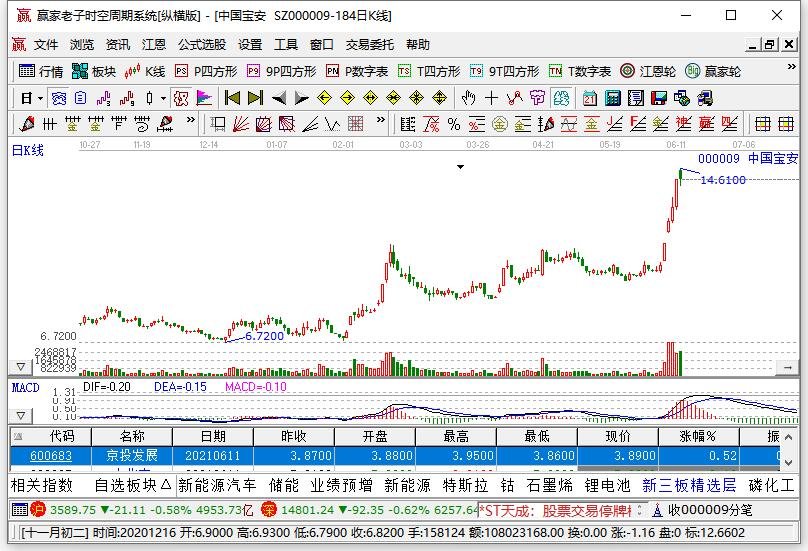The width and height of the screenshot is (808, 551).
Task: Open the 行情 quotes view
Action: (x=40, y=71)
